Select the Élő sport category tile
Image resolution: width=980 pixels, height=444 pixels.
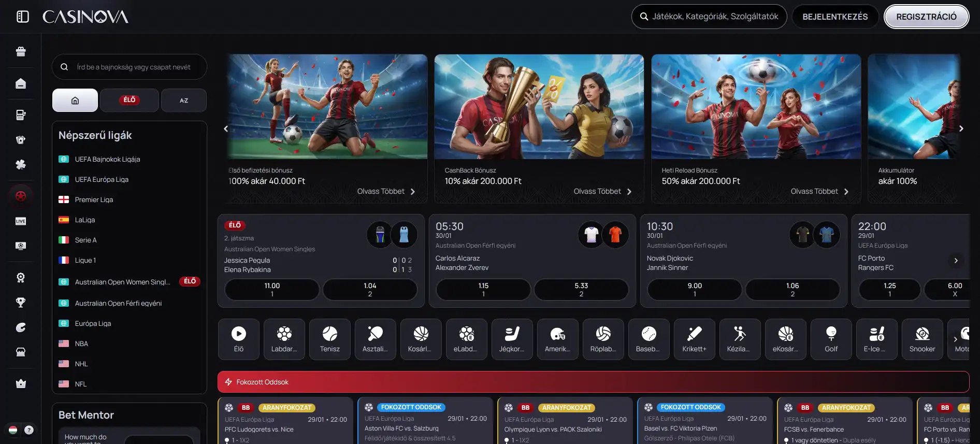[x=239, y=339]
